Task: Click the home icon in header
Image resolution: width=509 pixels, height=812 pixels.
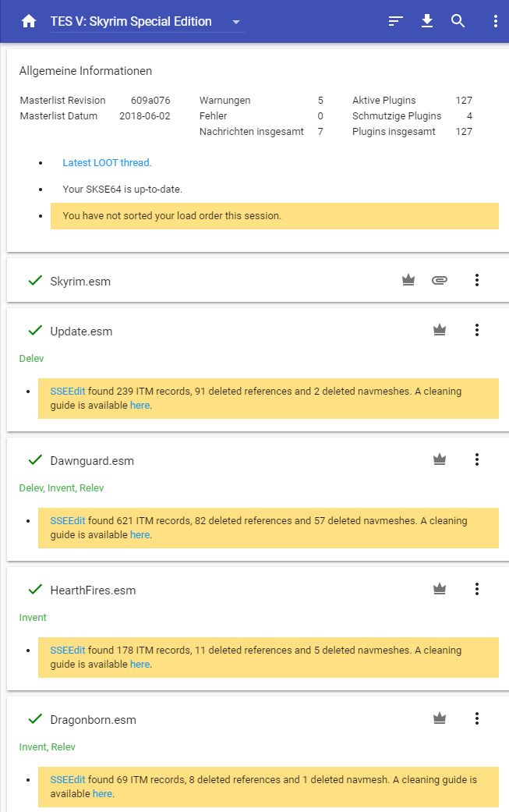Action: coord(29,22)
